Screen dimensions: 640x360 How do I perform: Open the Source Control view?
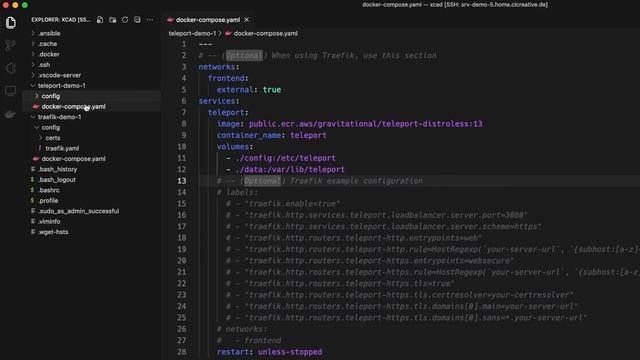click(11, 45)
